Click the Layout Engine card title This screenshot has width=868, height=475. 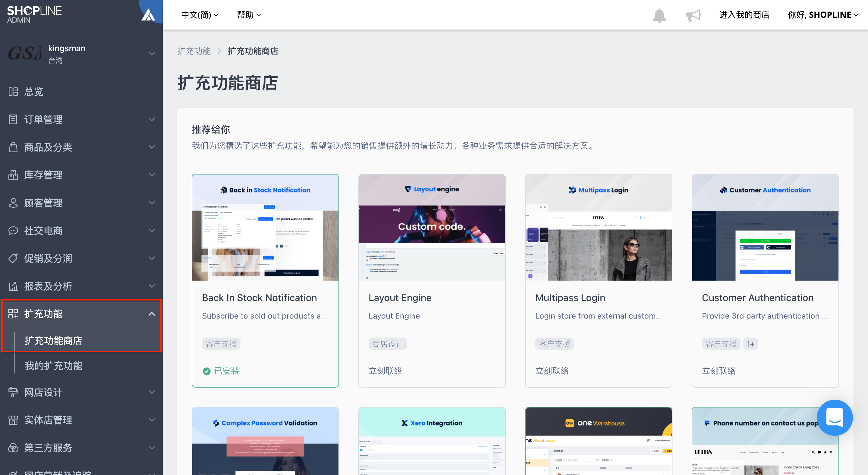coord(400,298)
